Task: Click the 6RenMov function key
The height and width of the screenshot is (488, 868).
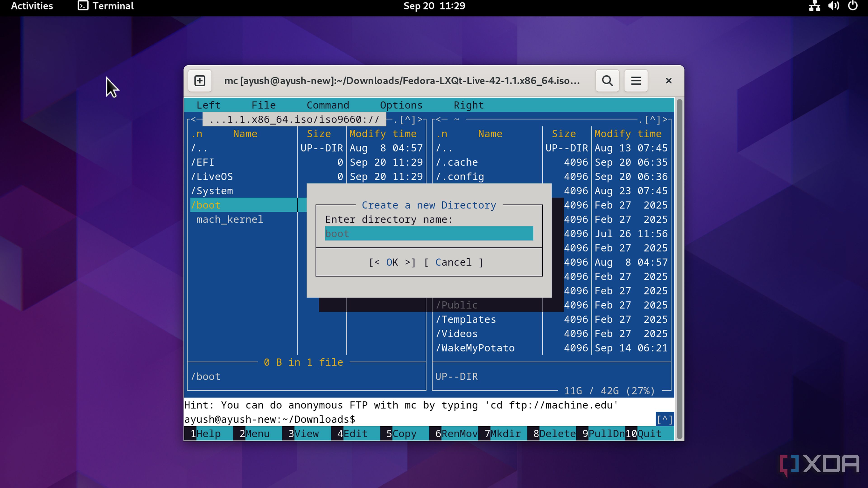Action: point(453,434)
